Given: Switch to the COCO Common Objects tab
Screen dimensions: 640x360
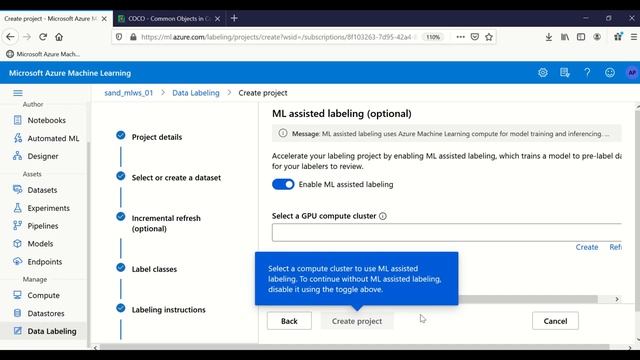Looking at the screenshot, I should (x=169, y=18).
